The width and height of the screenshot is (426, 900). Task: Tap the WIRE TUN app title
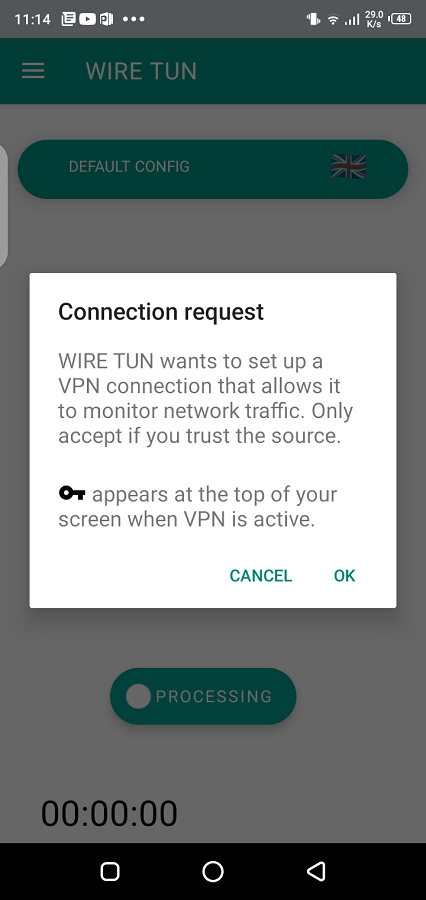[x=141, y=71]
